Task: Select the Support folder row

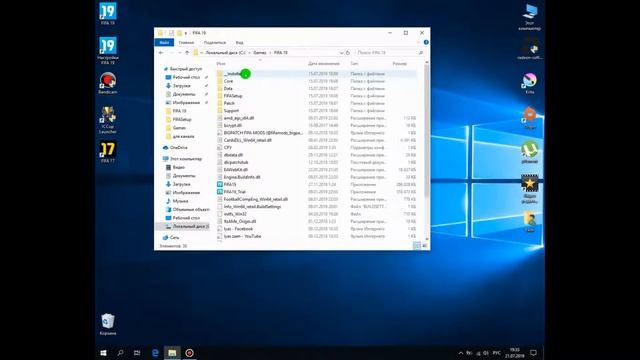Action: pos(316,111)
